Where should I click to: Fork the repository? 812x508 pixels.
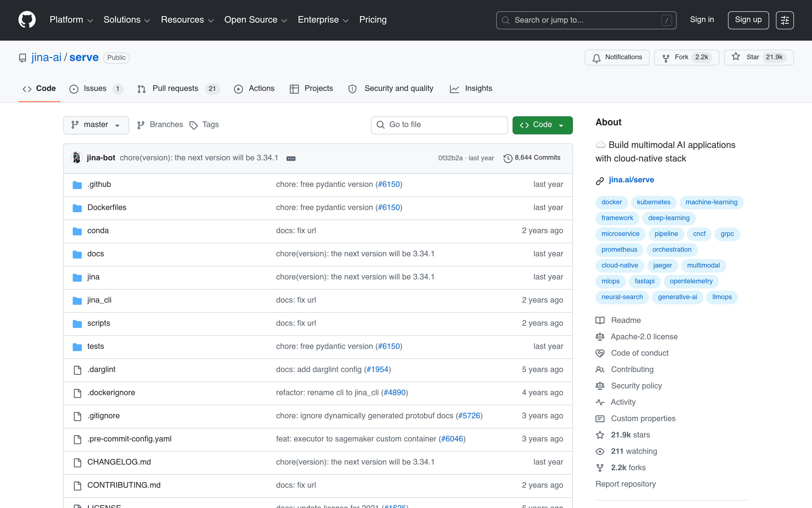point(686,58)
